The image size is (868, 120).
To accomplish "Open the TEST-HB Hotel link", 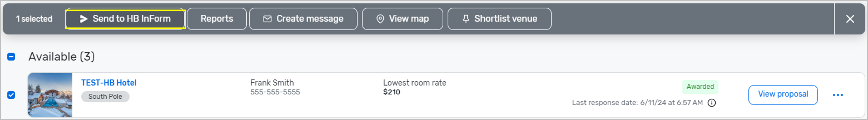I will (109, 83).
